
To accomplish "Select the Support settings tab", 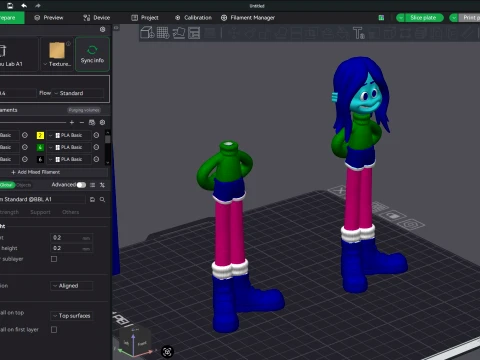I will (40, 212).
